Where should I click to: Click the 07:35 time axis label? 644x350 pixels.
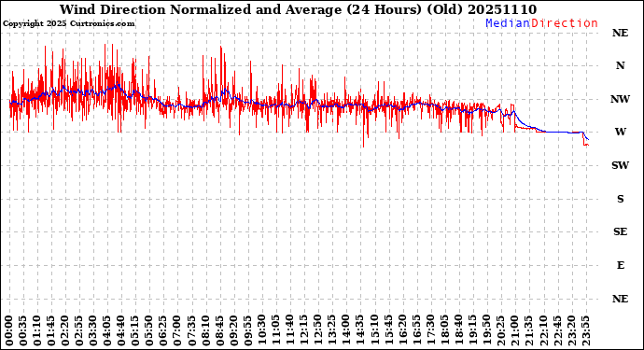[x=192, y=330]
